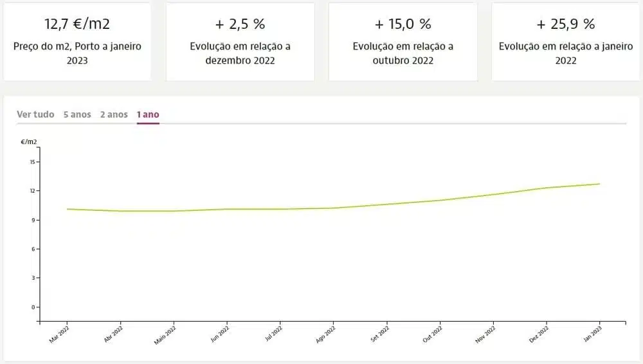The width and height of the screenshot is (643, 364).
Task: Click the Jul 2022 axis label
Action: [273, 336]
